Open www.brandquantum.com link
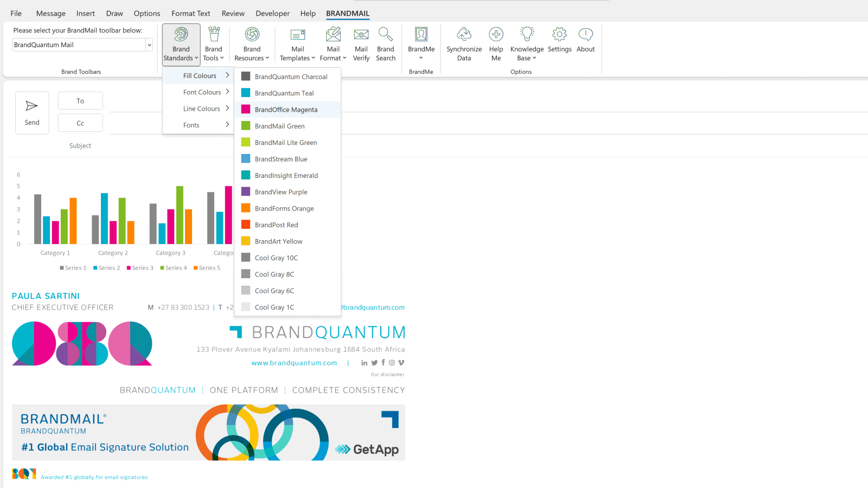The height and width of the screenshot is (488, 868). coord(294,363)
